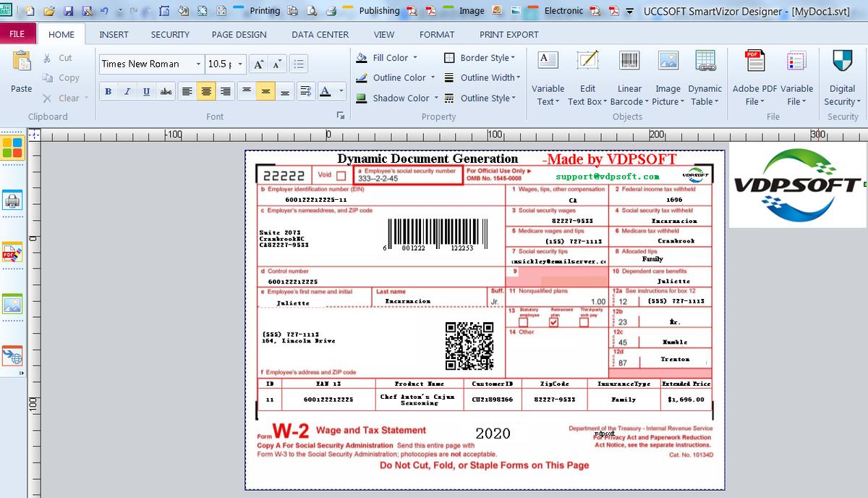Export using Adobe PDF File icon

coord(755,62)
